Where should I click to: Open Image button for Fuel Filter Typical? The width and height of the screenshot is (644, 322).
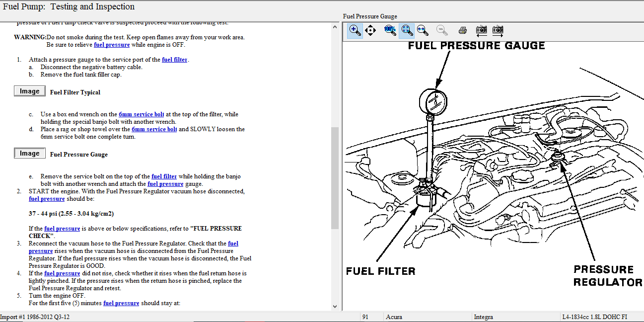click(29, 91)
